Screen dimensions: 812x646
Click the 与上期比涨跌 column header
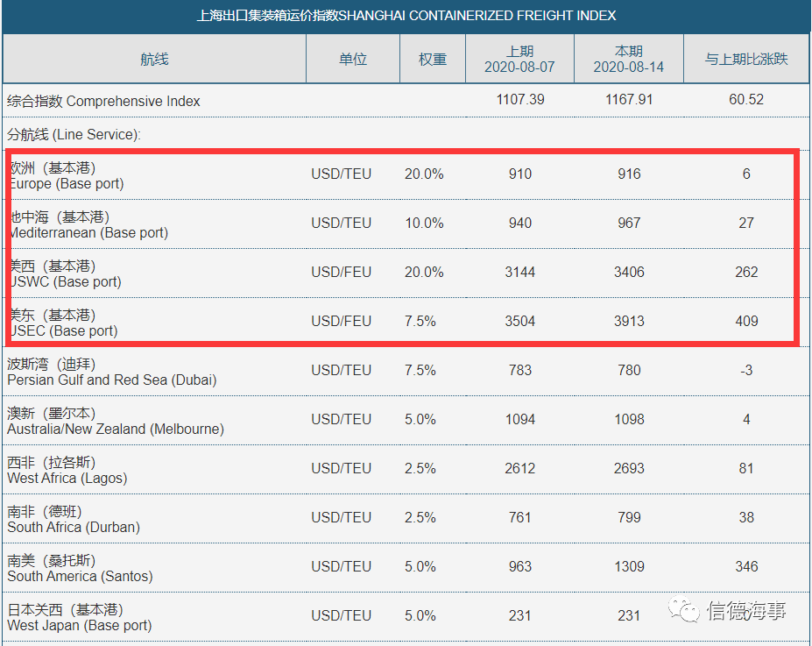click(746, 60)
